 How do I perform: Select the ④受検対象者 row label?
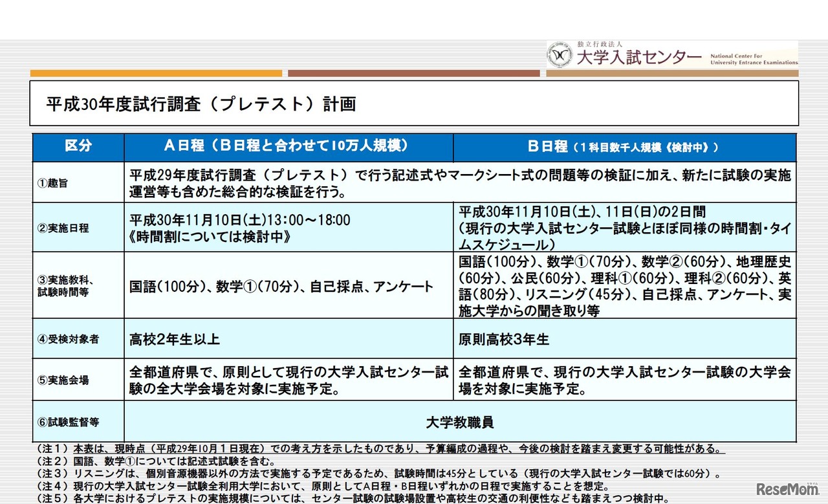tap(67, 338)
